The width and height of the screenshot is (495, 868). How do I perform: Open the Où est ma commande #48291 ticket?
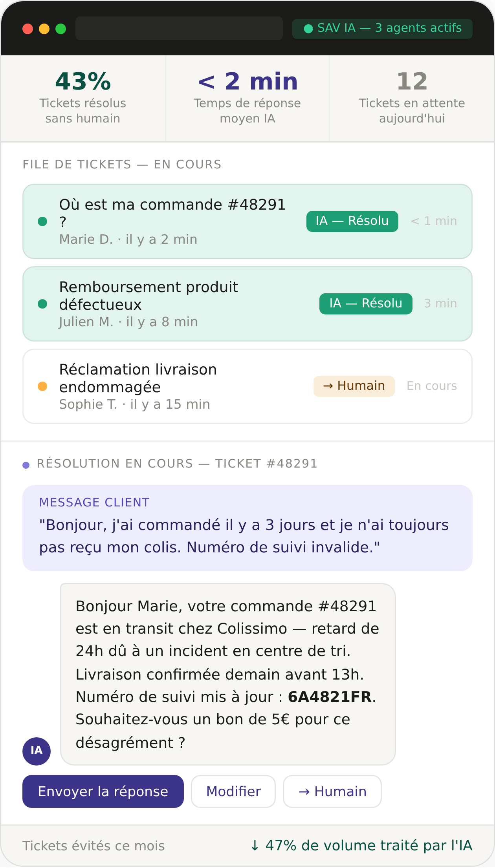(247, 221)
